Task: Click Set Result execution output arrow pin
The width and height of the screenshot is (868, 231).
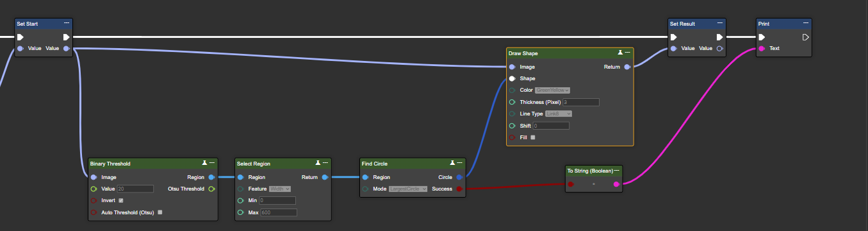Action: 720,37
